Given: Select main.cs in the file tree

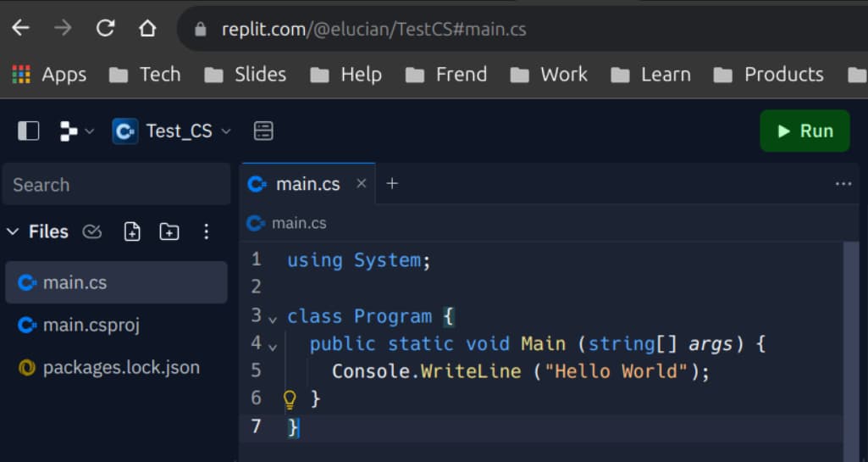Looking at the screenshot, I should coord(116,282).
